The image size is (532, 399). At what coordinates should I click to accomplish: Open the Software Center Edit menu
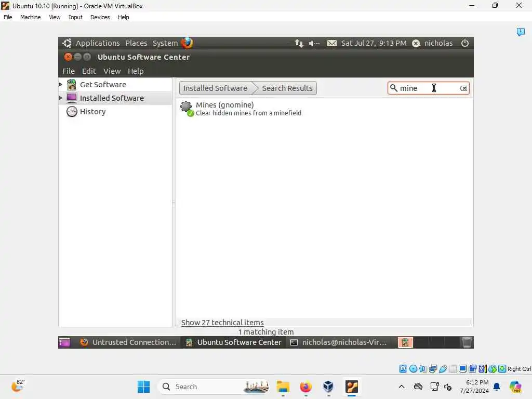click(x=89, y=71)
